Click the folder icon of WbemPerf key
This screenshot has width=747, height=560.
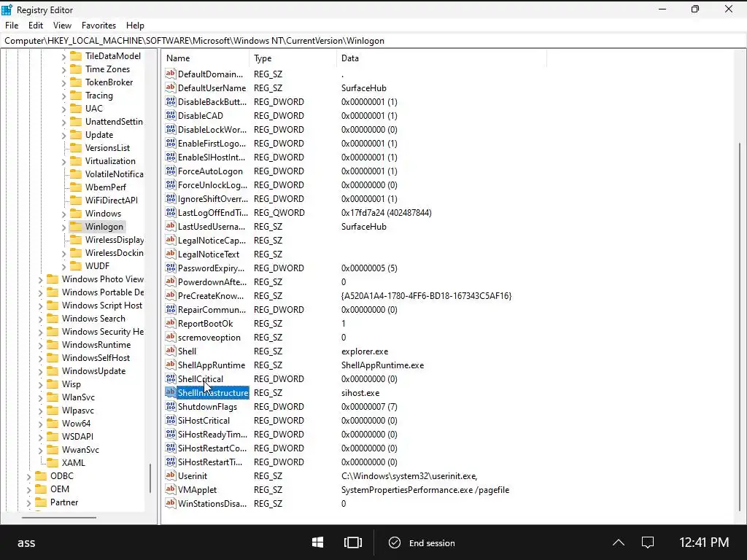pyautogui.click(x=76, y=187)
